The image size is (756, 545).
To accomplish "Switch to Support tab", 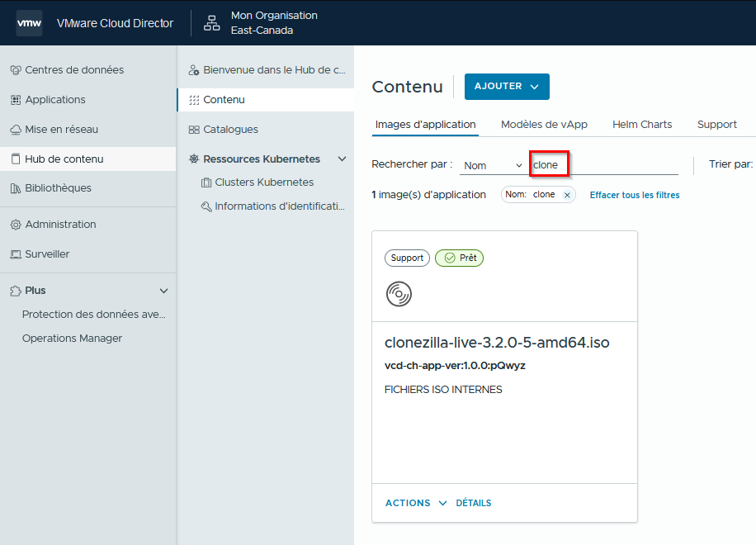I will tap(717, 125).
